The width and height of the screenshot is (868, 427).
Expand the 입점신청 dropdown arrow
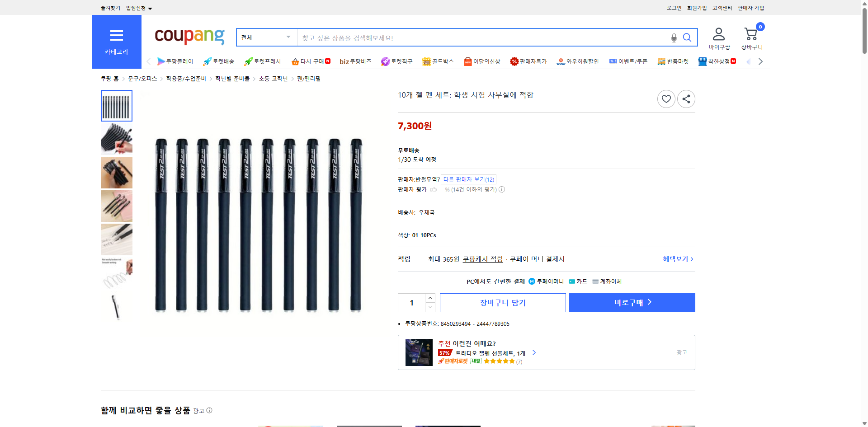[151, 8]
